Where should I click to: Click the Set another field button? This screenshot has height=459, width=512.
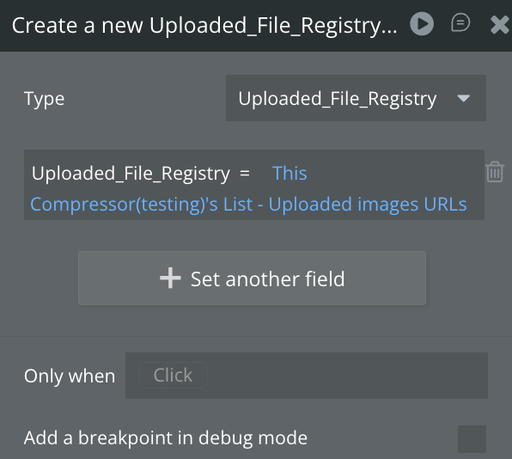[252, 278]
